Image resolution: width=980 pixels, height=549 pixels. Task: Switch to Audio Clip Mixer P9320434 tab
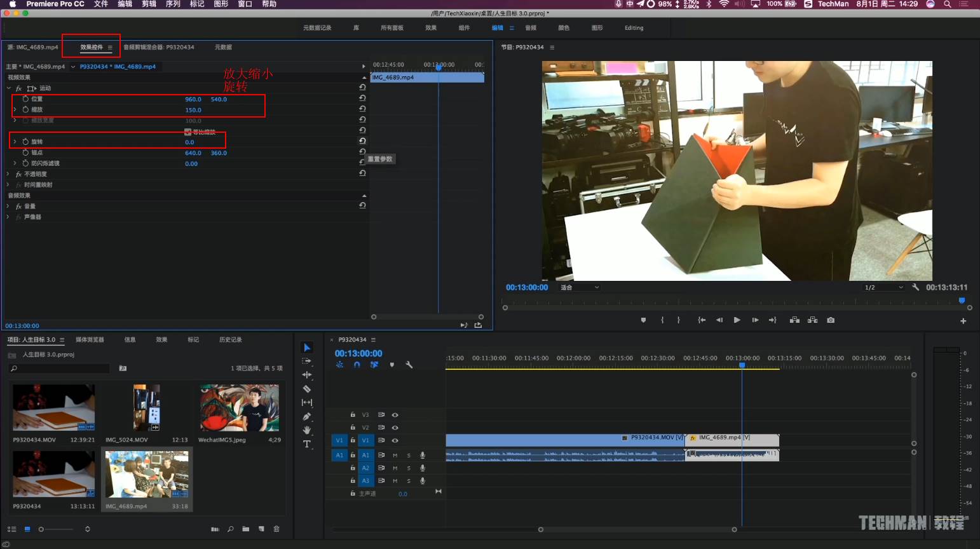point(159,47)
